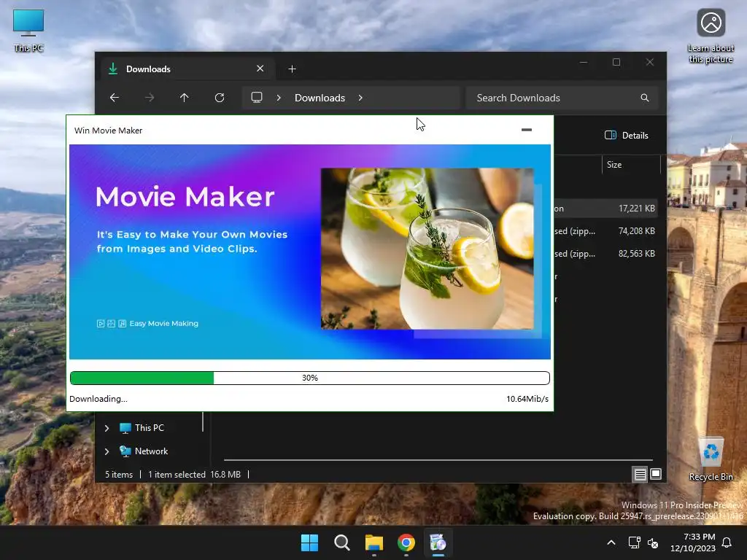The height and width of the screenshot is (560, 747).
Task: Click the PC icon in address bar
Action: point(257,98)
